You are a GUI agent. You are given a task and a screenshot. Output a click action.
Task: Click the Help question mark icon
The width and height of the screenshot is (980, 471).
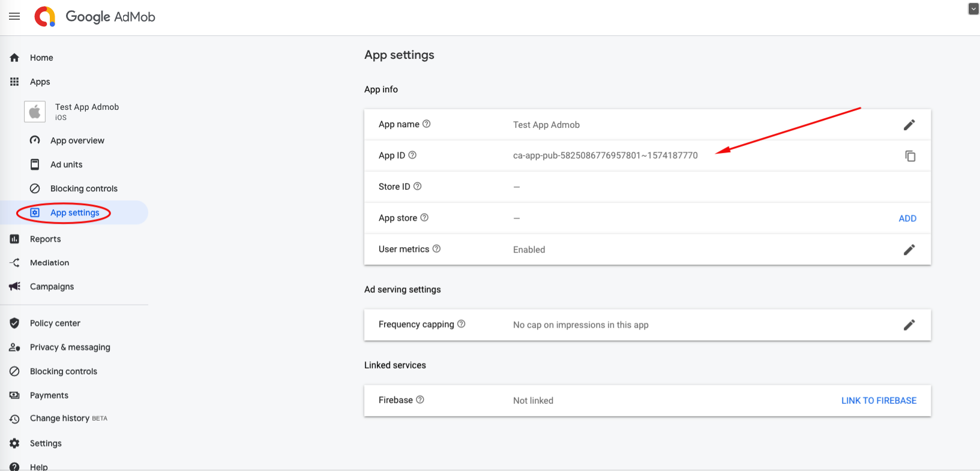pos(14,467)
